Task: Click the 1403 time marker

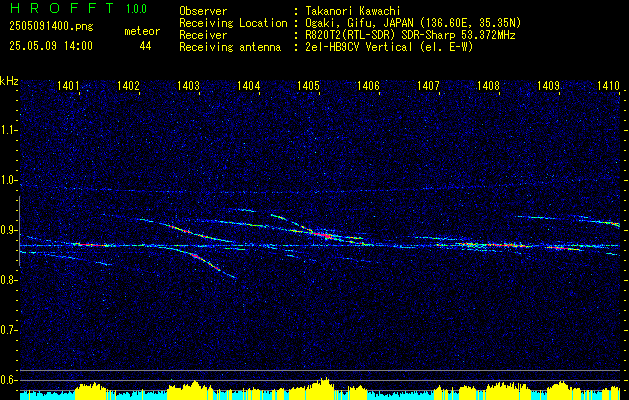Action: click(x=188, y=85)
